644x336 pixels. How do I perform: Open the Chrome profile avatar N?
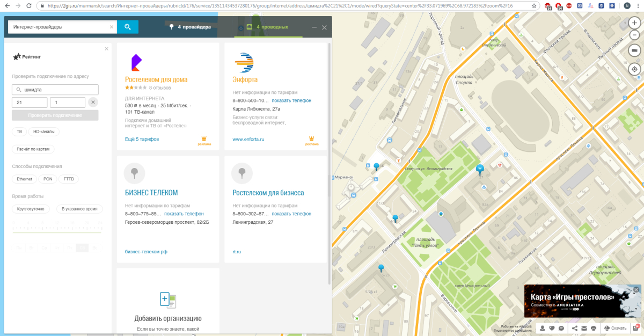[x=627, y=6]
